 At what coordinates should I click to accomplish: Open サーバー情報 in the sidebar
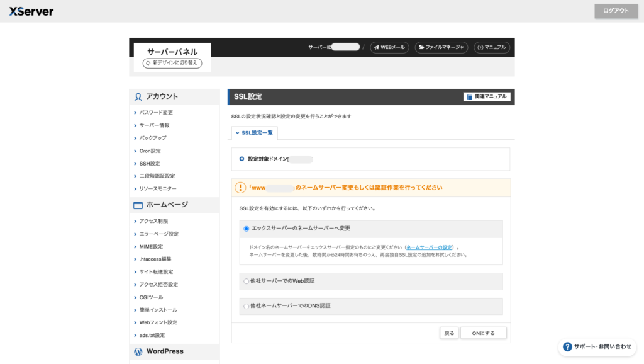[154, 125]
